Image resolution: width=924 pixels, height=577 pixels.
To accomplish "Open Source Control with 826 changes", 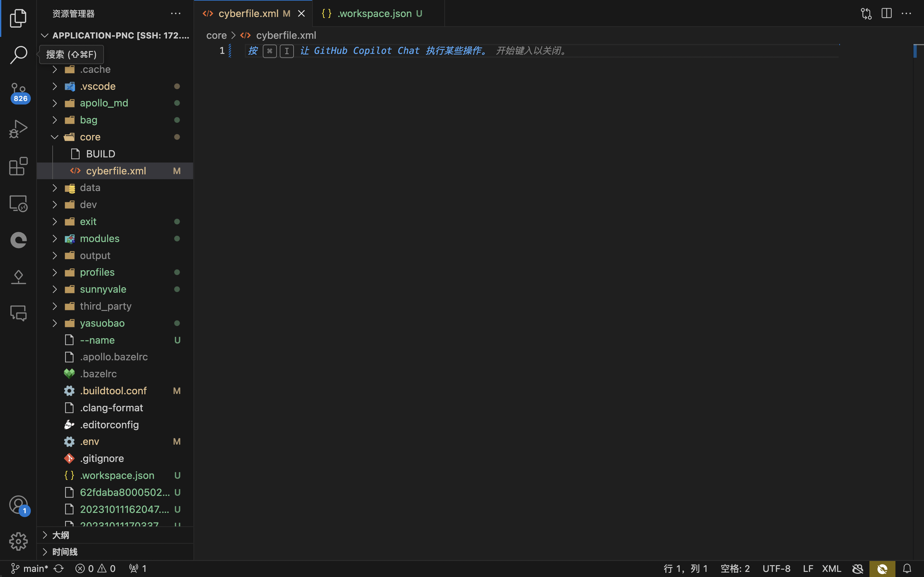I will click(x=18, y=92).
